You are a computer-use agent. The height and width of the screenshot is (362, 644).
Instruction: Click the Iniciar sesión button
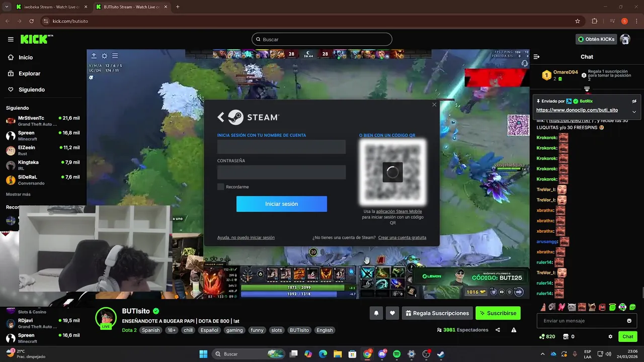(x=282, y=204)
